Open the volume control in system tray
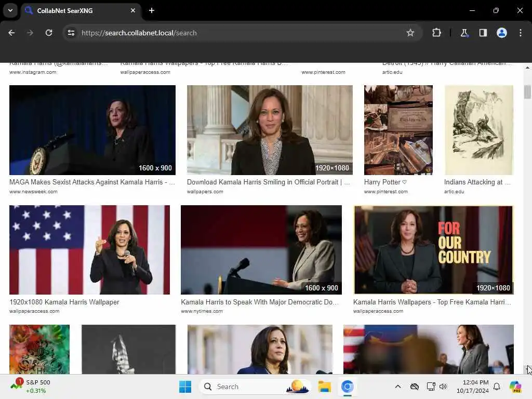The width and height of the screenshot is (532, 399). (443, 387)
